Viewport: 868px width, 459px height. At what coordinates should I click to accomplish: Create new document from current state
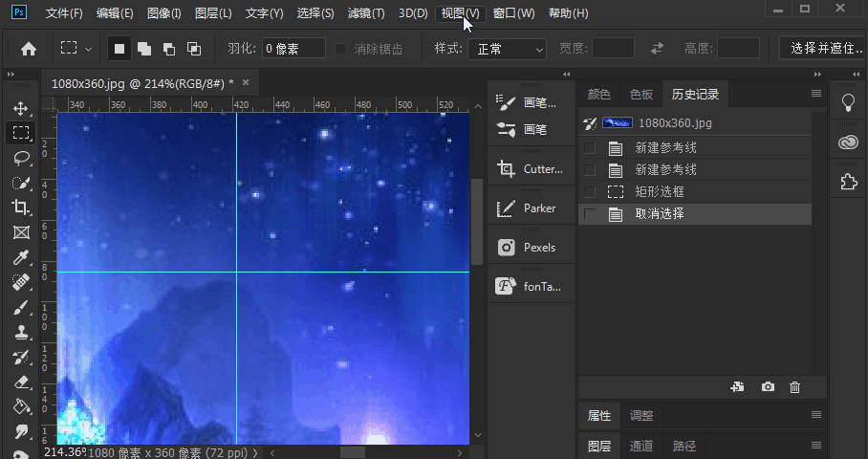click(737, 387)
